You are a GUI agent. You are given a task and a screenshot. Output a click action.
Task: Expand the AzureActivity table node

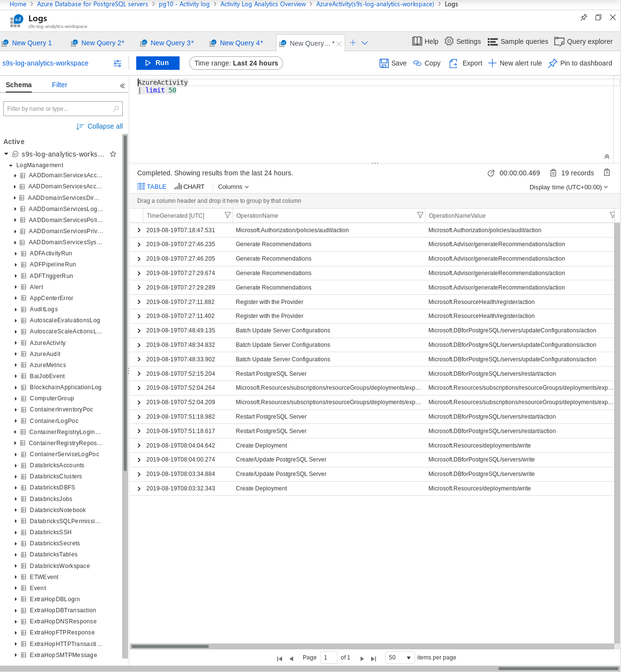(15, 343)
